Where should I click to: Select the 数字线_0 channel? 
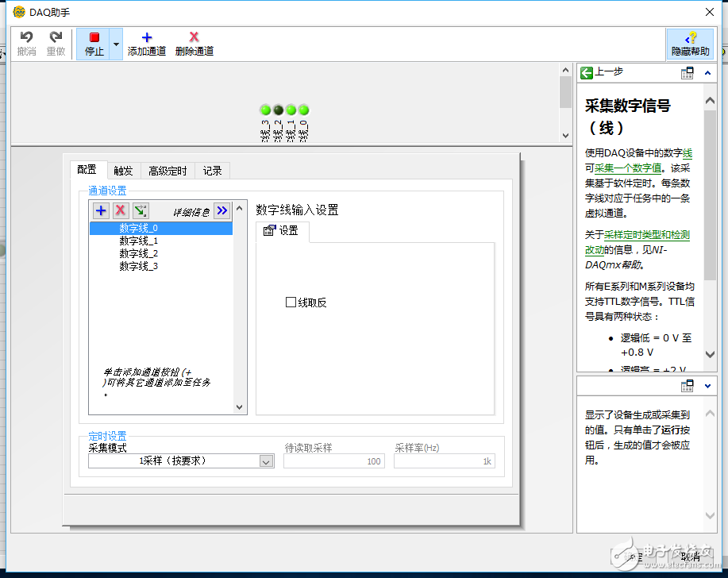pos(161,228)
